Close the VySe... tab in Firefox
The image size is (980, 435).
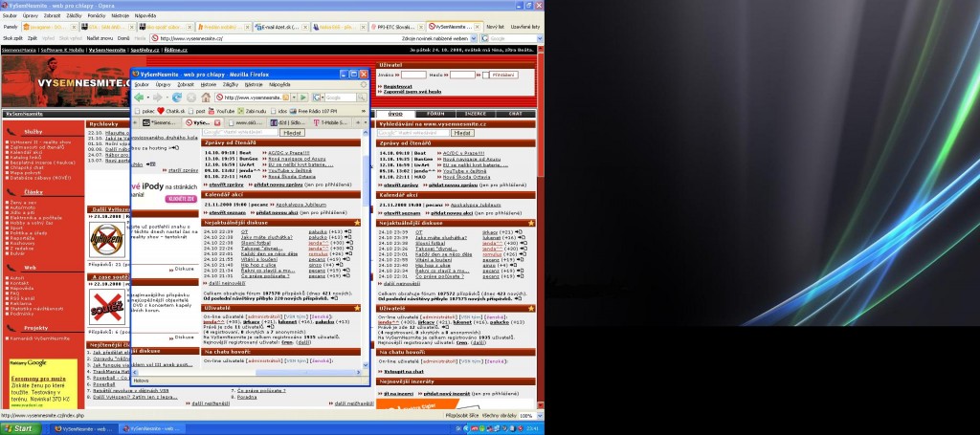click(x=217, y=123)
